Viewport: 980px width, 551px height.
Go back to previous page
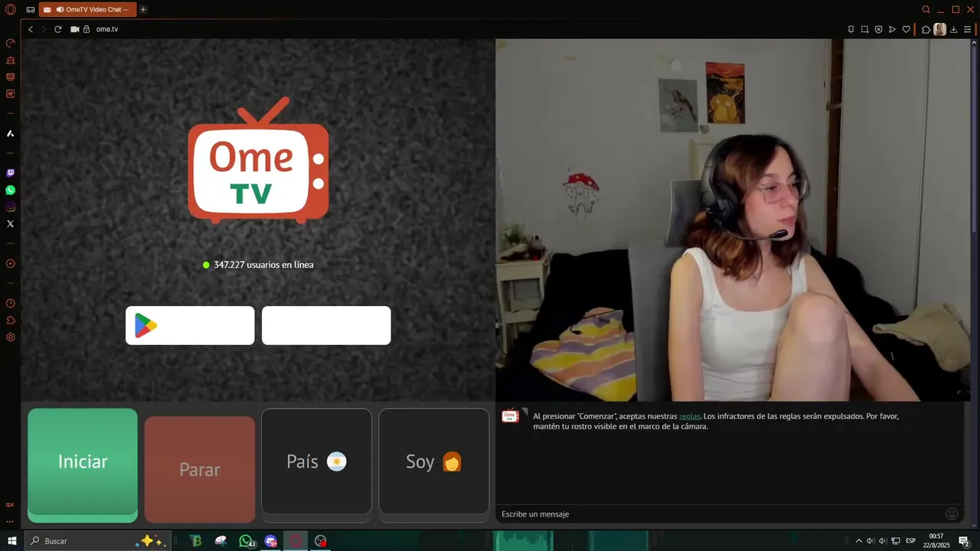(31, 29)
